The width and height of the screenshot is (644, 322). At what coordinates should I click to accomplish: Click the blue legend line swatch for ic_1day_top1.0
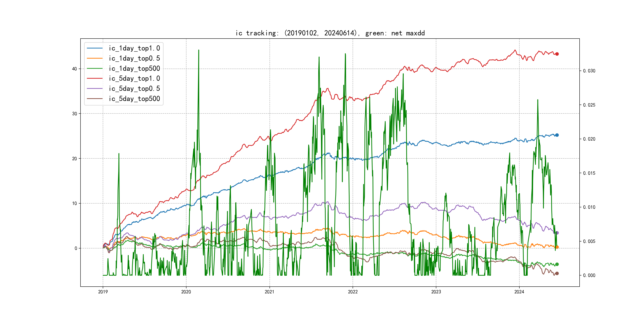pyautogui.click(x=94, y=48)
